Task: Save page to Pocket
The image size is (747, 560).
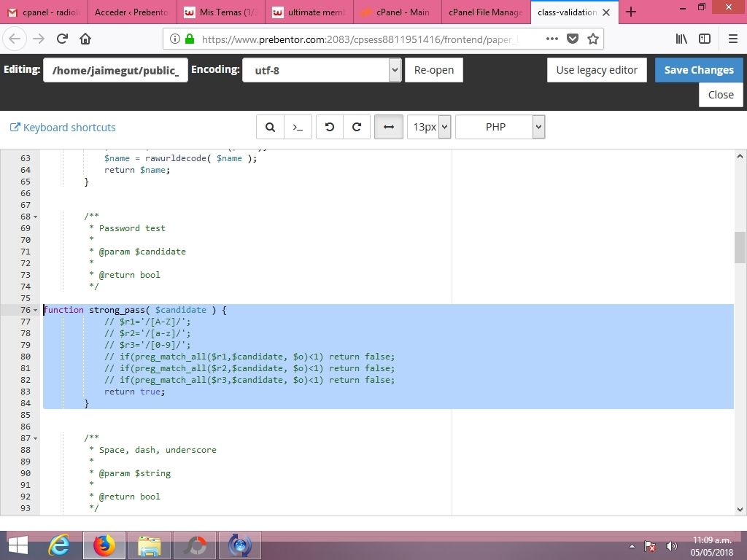Action: 573,39
